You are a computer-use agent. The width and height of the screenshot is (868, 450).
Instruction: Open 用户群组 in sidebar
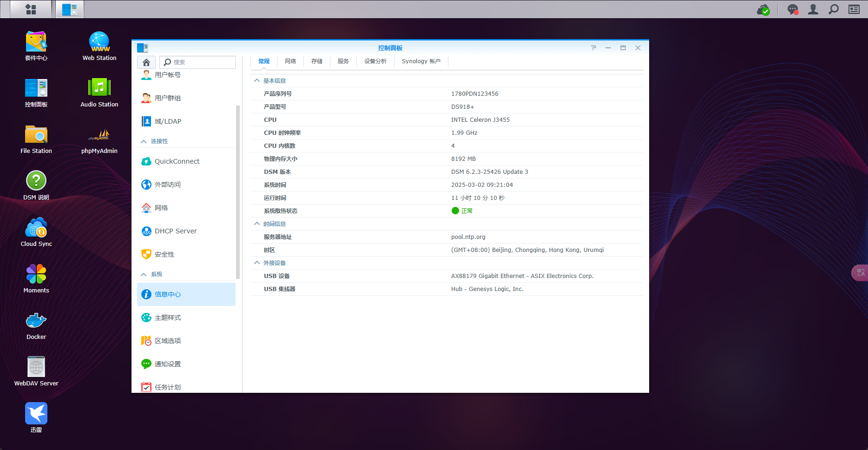[x=186, y=98]
